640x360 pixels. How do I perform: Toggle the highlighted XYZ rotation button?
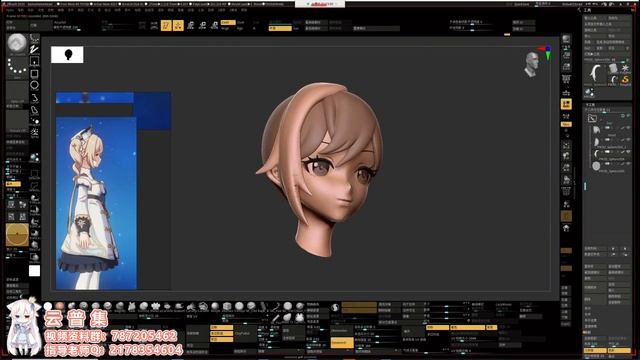(x=566, y=124)
